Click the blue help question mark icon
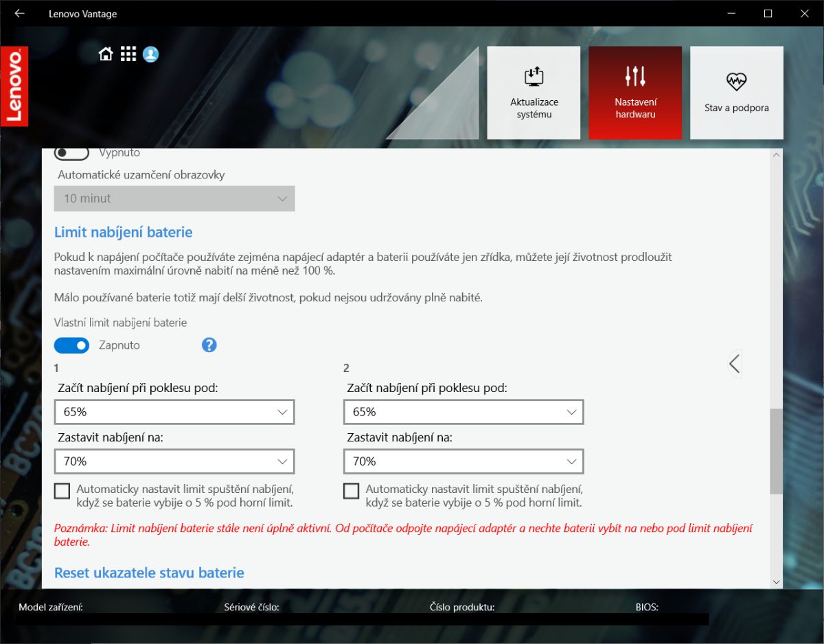 pyautogui.click(x=209, y=345)
